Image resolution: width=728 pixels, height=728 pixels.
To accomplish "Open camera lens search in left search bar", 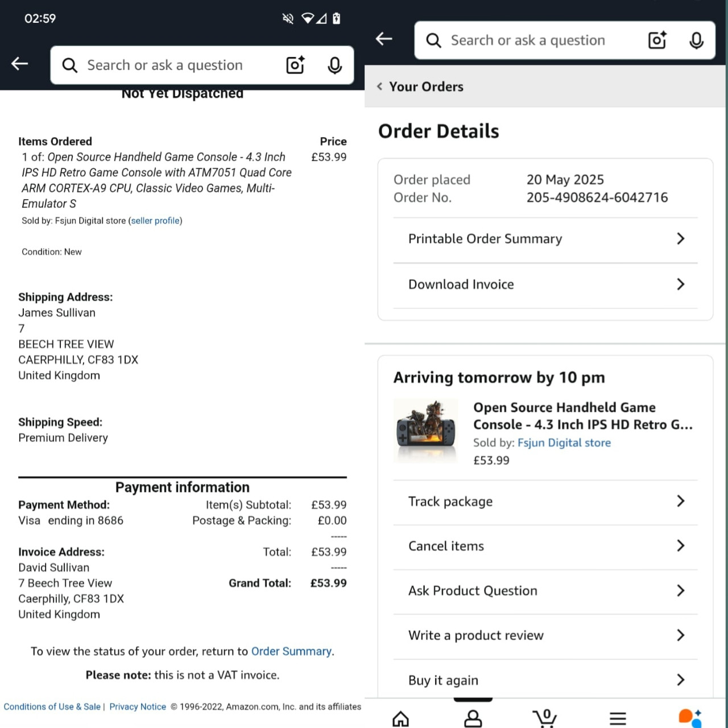I will [295, 65].
